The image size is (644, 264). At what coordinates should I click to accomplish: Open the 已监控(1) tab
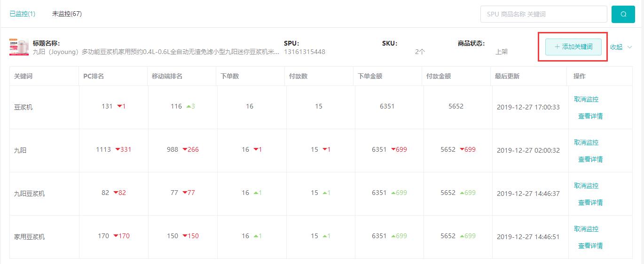click(23, 14)
